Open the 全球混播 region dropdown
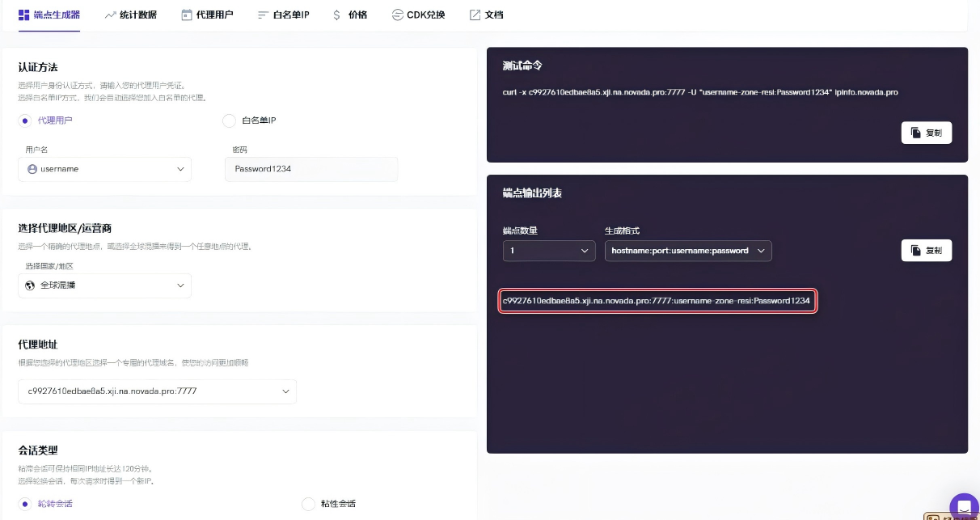The height and width of the screenshot is (520, 980). (x=104, y=285)
